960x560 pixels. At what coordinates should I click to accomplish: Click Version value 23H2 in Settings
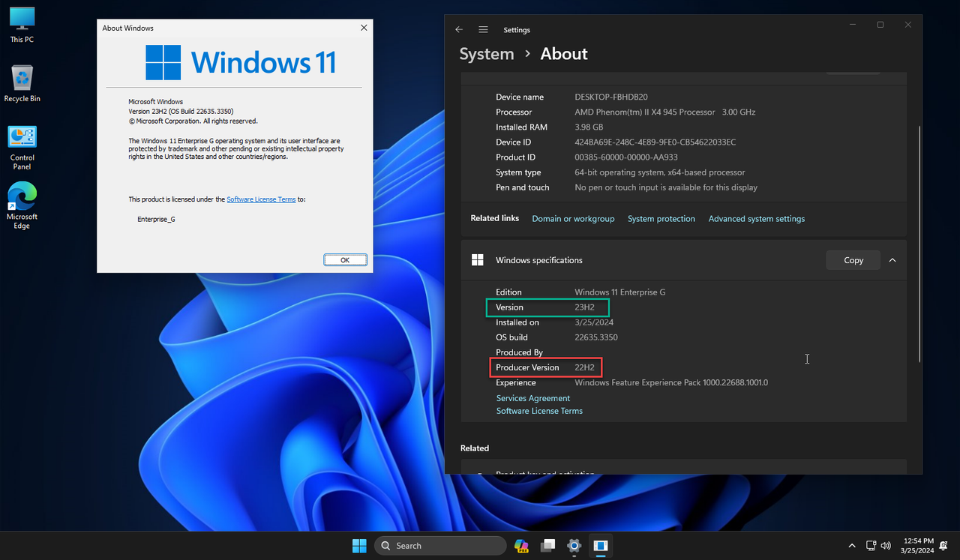click(584, 307)
